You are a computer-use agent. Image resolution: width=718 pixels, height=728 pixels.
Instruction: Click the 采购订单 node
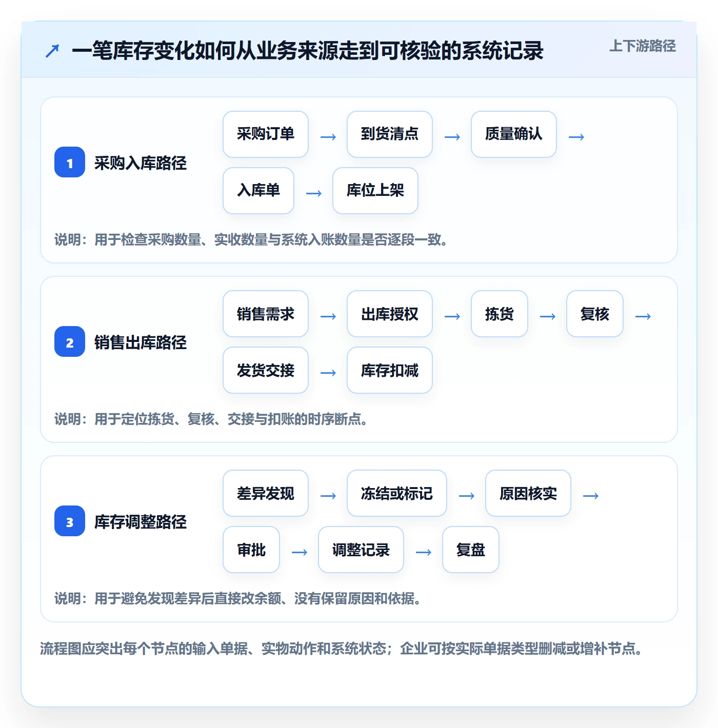pos(266,134)
